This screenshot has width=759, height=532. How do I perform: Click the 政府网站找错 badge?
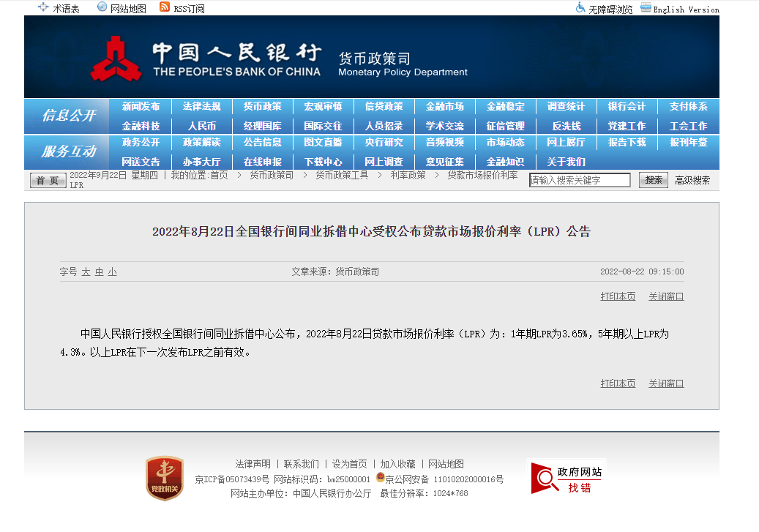point(566,477)
